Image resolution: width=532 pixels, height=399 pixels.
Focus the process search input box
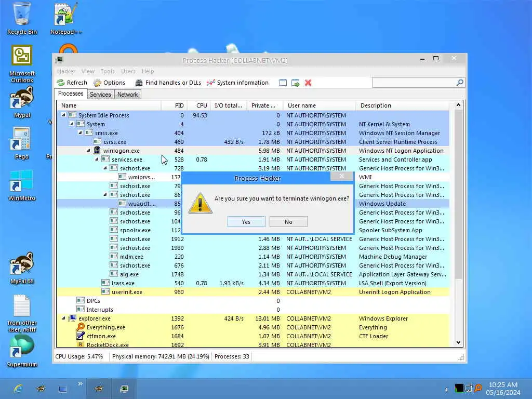tap(414, 83)
